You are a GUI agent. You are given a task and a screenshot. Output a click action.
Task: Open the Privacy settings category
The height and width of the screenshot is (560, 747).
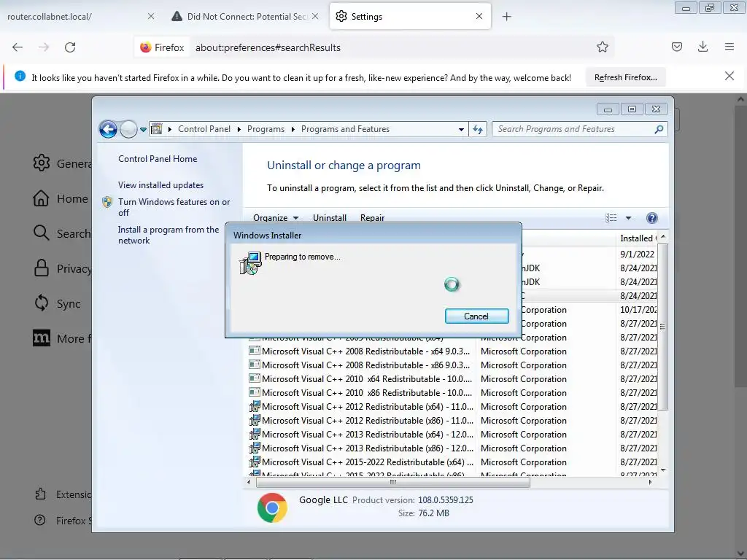62,268
